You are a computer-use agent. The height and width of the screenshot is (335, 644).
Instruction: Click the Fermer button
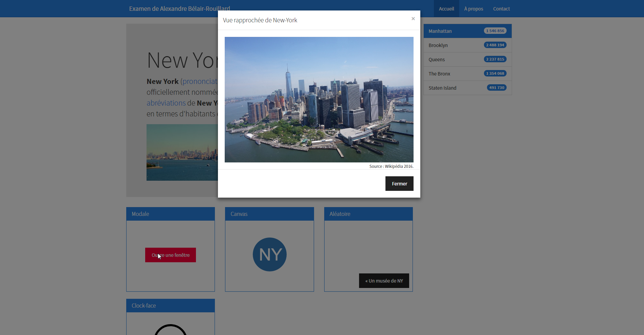tap(399, 184)
